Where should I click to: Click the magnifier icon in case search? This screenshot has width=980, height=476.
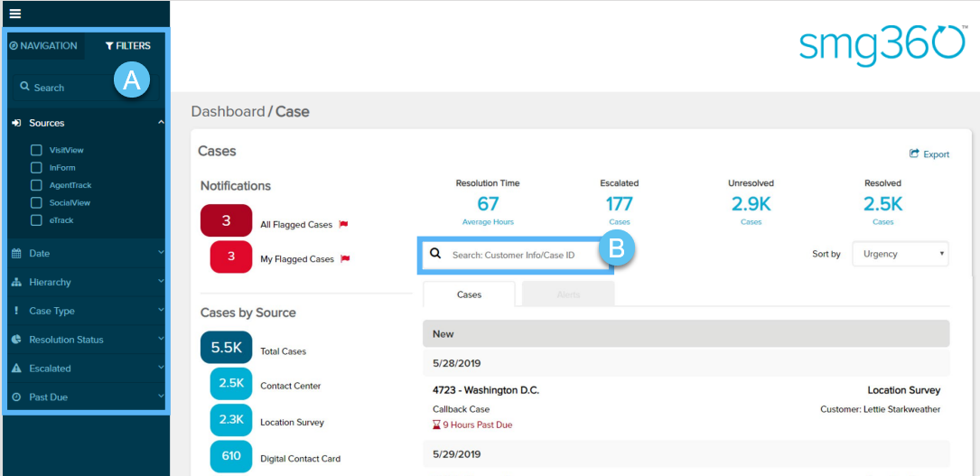tap(435, 255)
